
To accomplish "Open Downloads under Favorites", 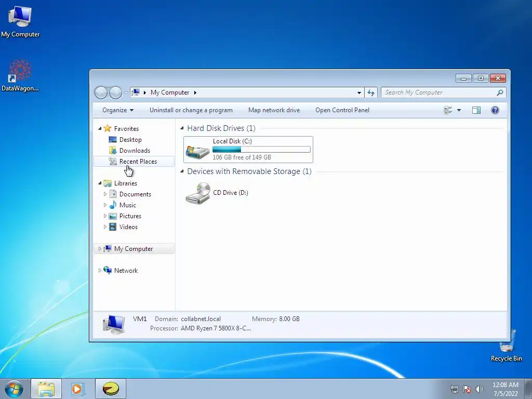I will [x=135, y=150].
